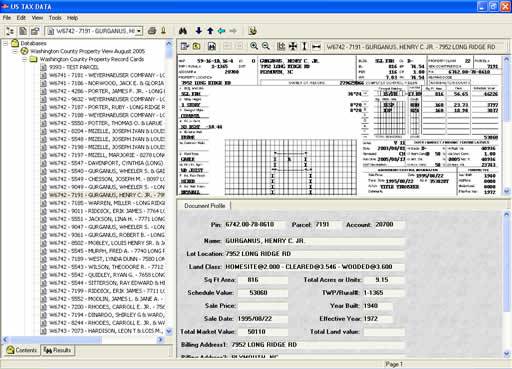The image size is (512, 369).
Task: Select W6742 - 7189 WEST, LINDA DUNN record
Action: click(x=107, y=259)
